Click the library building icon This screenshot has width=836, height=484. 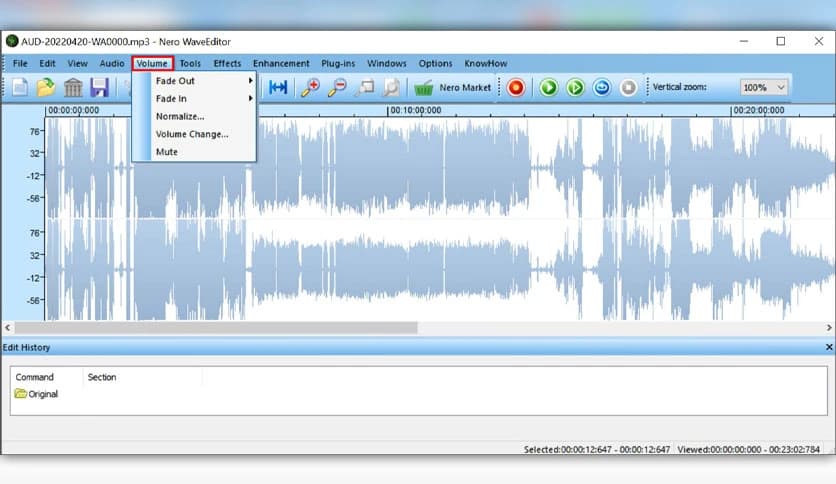[x=73, y=87]
